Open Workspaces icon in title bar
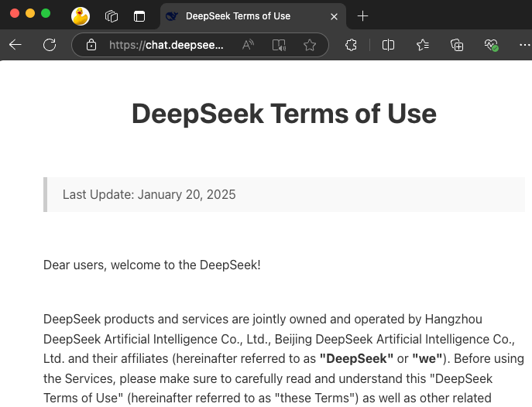Viewport: 532px width, 407px height. coord(112,16)
